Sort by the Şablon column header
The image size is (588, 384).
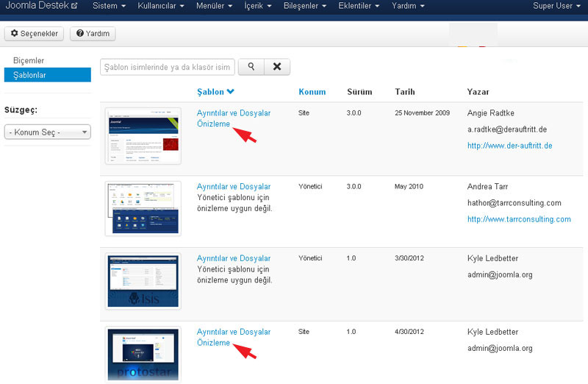click(215, 92)
